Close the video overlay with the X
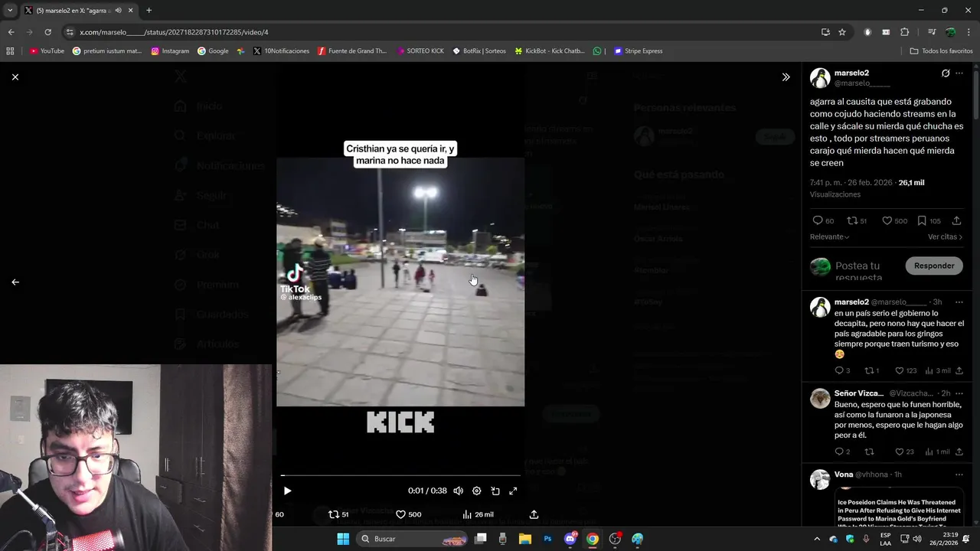This screenshot has width=980, height=551. 15,77
